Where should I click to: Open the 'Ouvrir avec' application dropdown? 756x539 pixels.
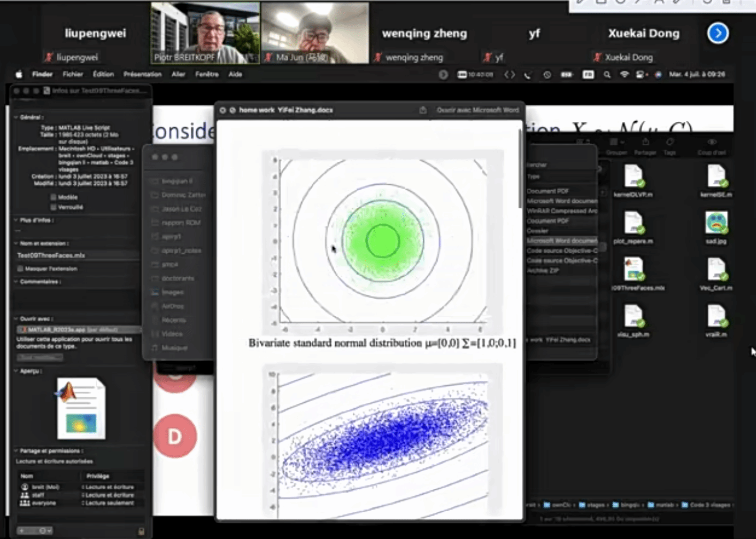point(78,330)
